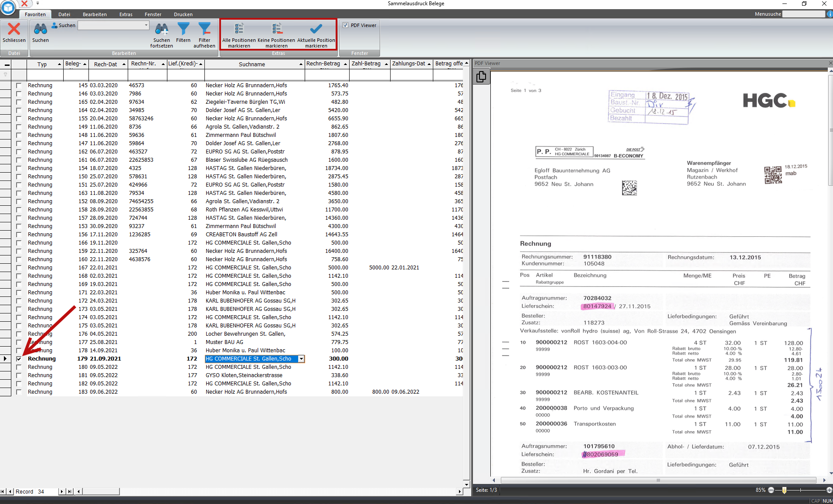Click the Suchen binoculars icon
Screen dimensions: 833x504
click(41, 29)
